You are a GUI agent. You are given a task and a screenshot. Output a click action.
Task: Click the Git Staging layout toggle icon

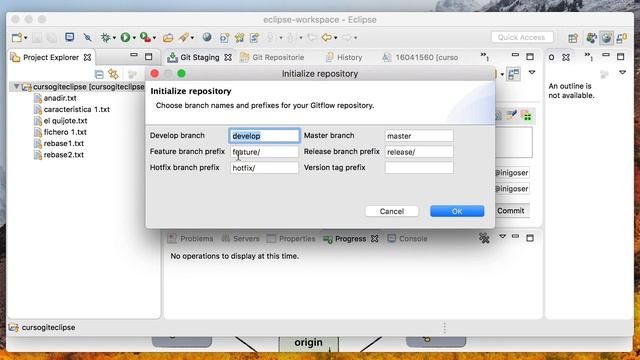coord(513,74)
